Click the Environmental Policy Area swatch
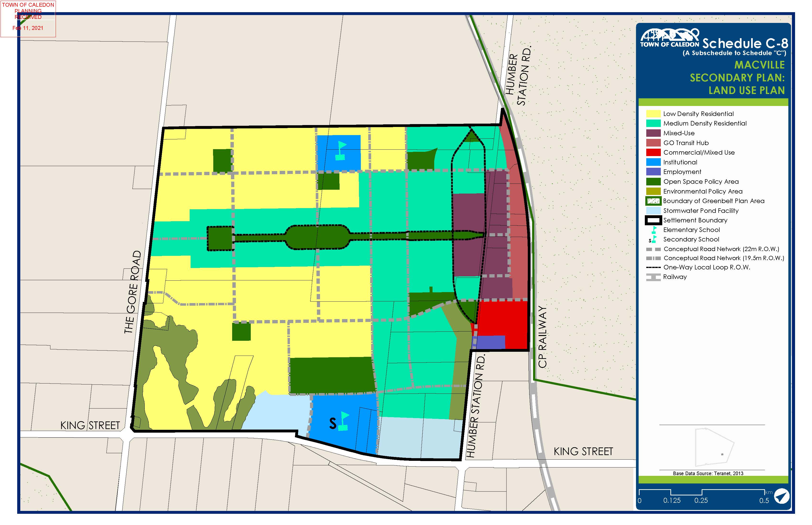 [653, 191]
